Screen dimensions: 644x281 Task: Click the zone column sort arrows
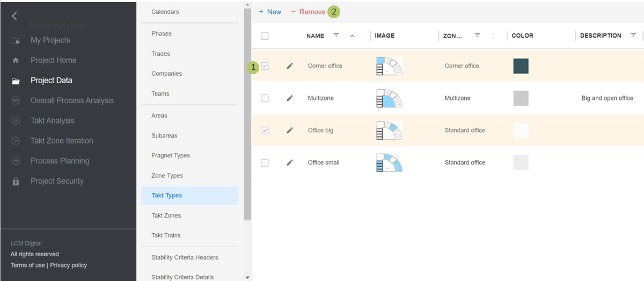pyautogui.click(x=493, y=36)
